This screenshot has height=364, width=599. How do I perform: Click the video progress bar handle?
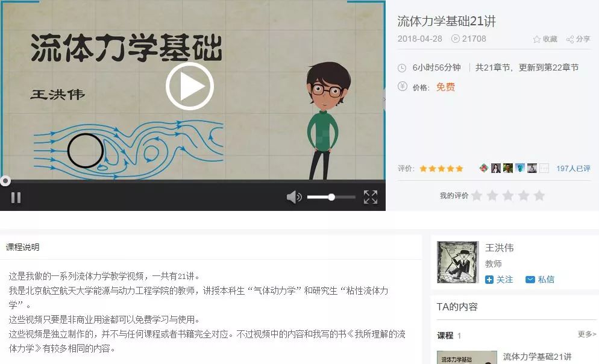pyautogui.click(x=5, y=181)
